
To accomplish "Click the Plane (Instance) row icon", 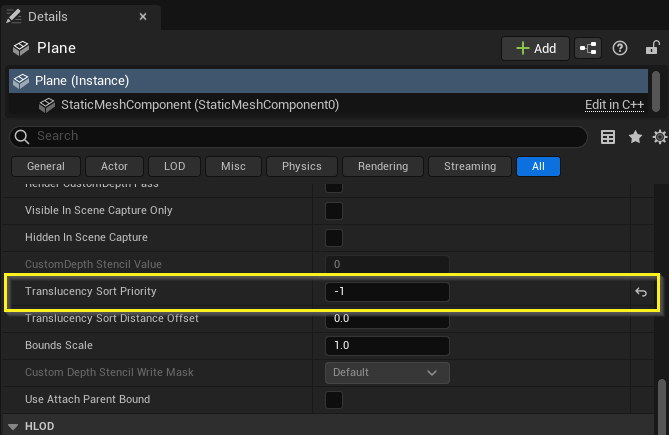I will (21, 81).
